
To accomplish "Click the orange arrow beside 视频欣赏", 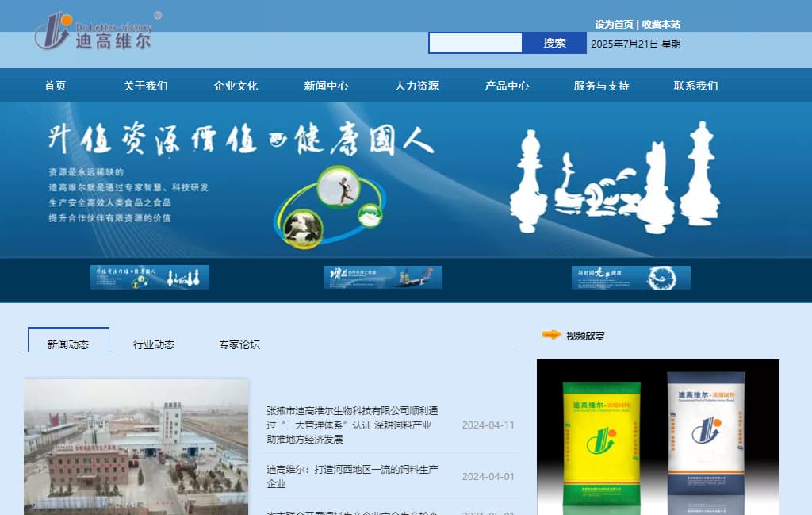I will (x=552, y=335).
